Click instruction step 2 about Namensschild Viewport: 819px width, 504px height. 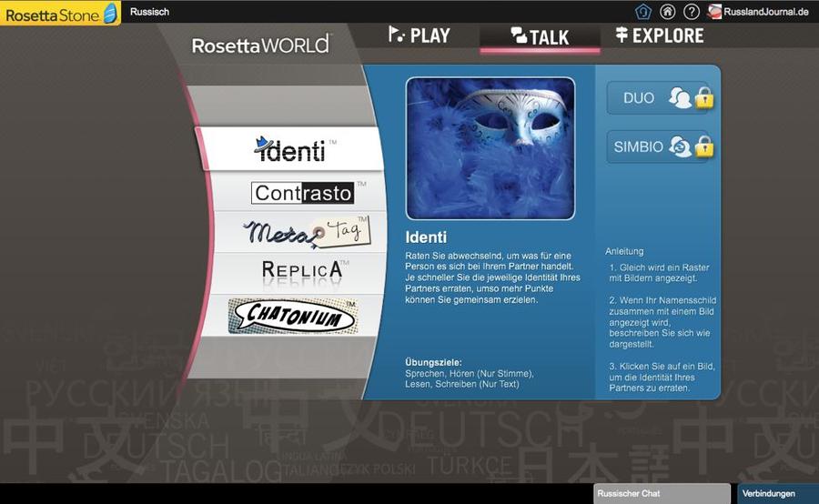point(662,322)
